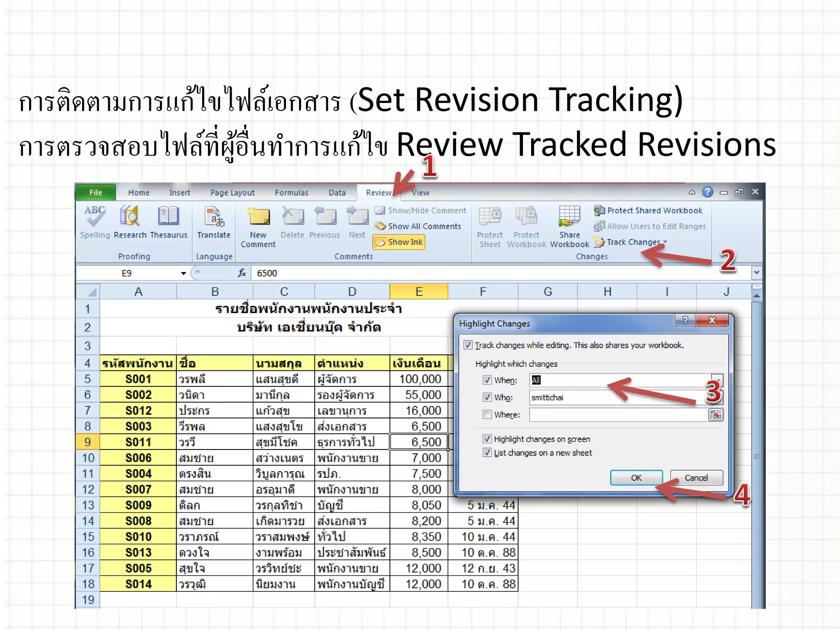The width and height of the screenshot is (840, 630).
Task: Switch to the Insert tab
Action: (180, 192)
